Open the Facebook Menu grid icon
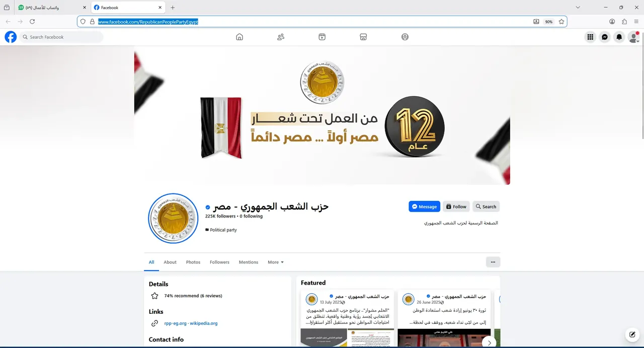The height and width of the screenshot is (348, 644). tap(590, 37)
